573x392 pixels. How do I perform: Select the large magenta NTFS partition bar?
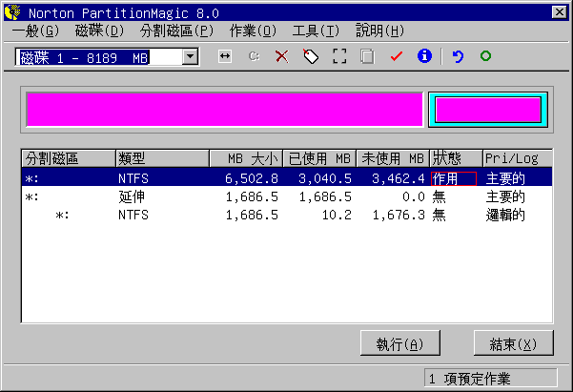(225, 110)
